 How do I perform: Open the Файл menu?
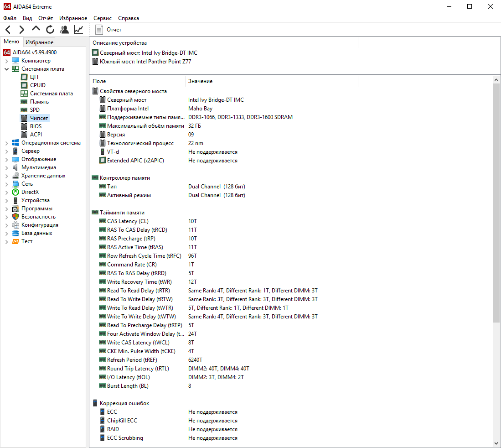point(10,18)
